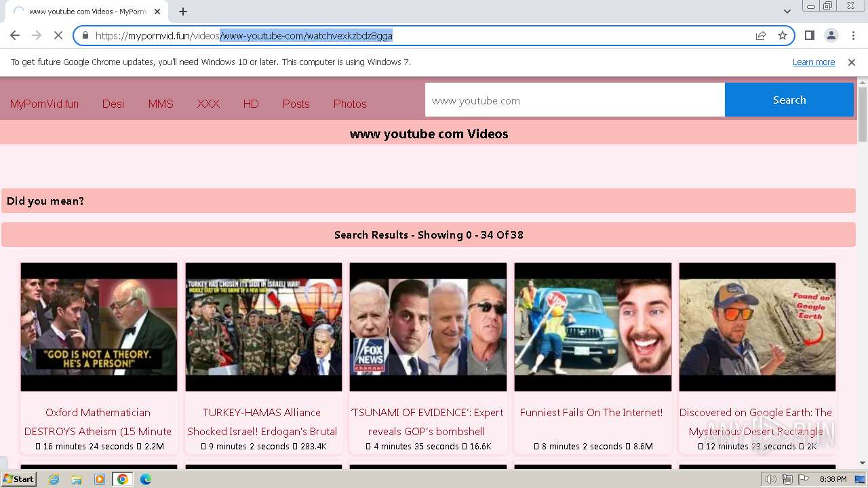Switch to Chrome taskbar icon

[x=122, y=479]
